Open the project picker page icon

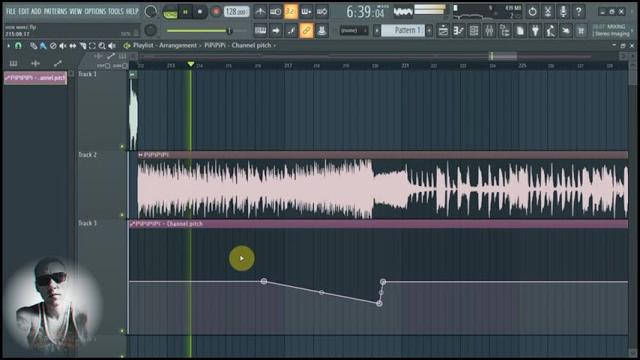[x=520, y=31]
